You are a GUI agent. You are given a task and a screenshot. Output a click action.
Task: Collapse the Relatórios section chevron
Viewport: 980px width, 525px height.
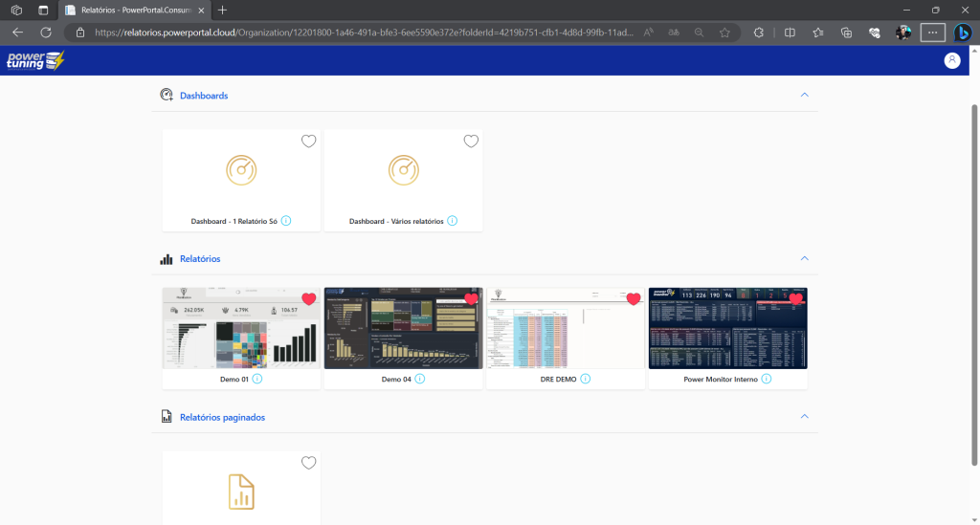tap(804, 258)
